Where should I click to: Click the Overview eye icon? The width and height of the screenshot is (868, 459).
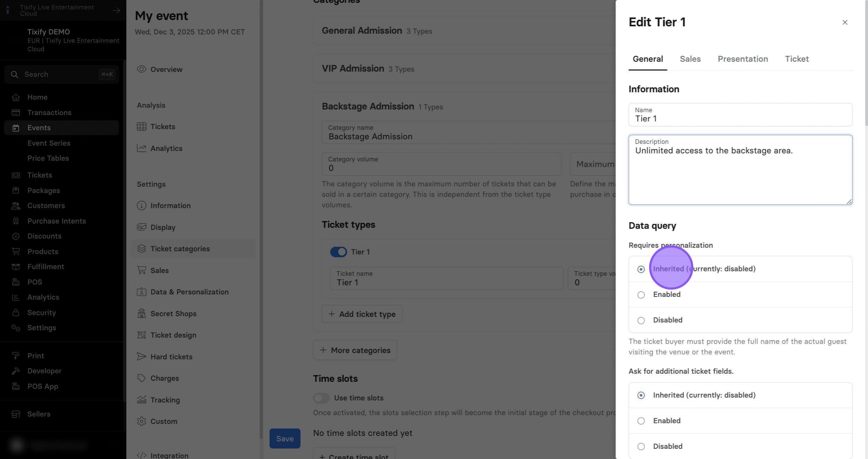(141, 69)
